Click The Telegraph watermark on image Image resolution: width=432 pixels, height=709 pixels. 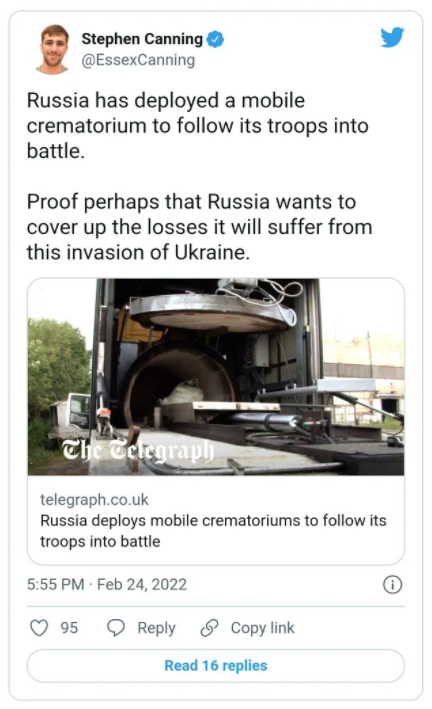(x=138, y=450)
